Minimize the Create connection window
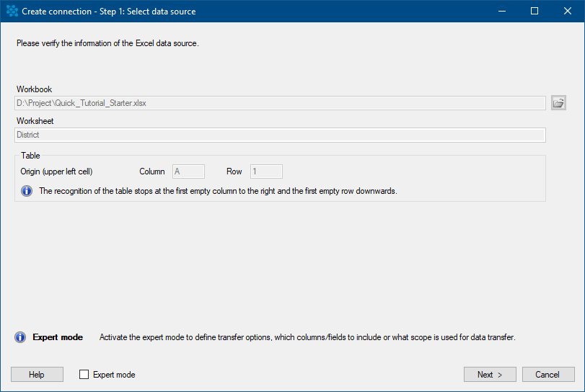Screen dimensions: 585x392 pos(502,11)
